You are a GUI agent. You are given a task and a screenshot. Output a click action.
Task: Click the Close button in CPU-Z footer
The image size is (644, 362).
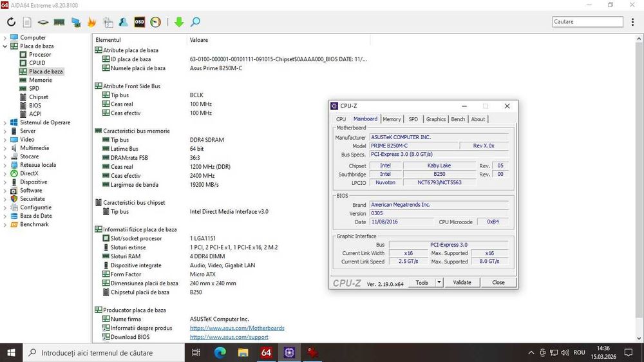[x=498, y=282]
